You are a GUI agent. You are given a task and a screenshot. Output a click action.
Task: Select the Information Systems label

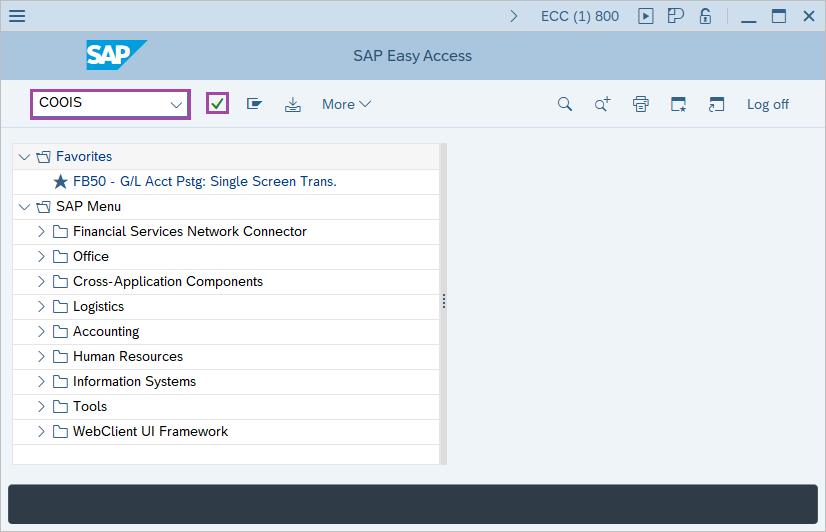[134, 381]
